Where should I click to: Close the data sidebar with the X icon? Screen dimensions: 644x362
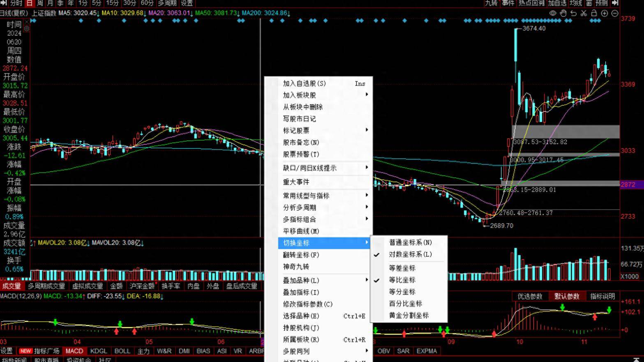click(27, 22)
